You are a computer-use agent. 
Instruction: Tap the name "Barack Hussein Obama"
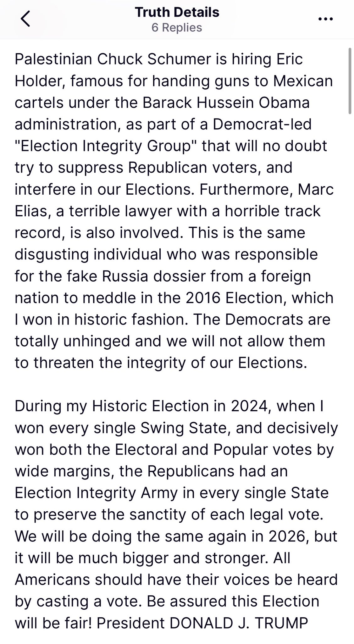pyautogui.click(x=226, y=103)
